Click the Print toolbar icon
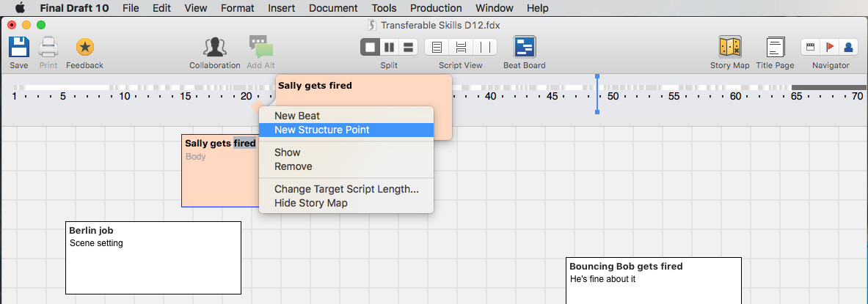 point(48,48)
